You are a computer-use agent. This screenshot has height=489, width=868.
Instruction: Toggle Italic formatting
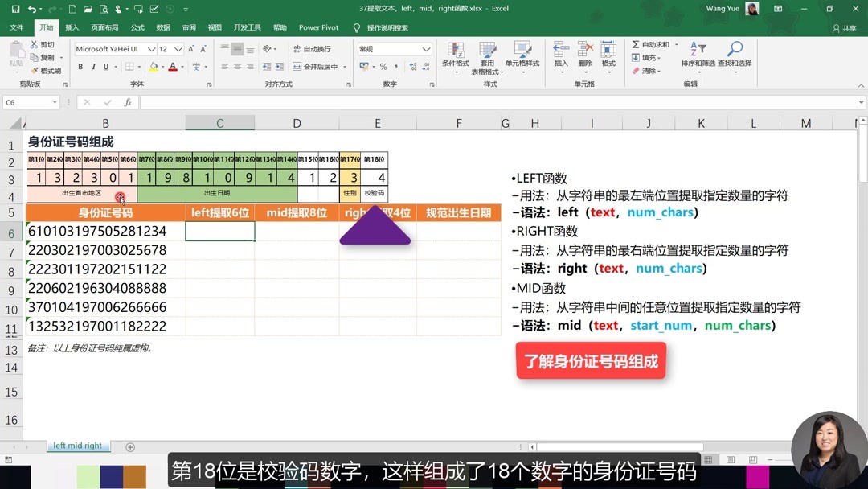point(94,66)
